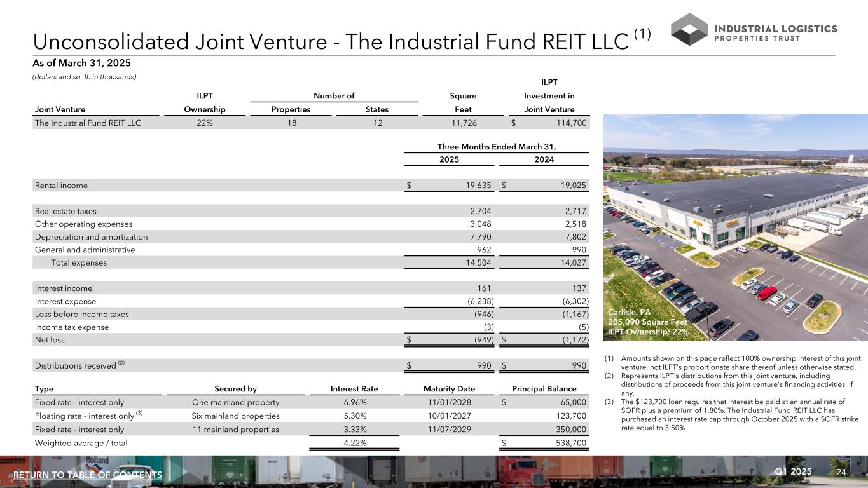Select the page number 24 in the footer

(843, 471)
